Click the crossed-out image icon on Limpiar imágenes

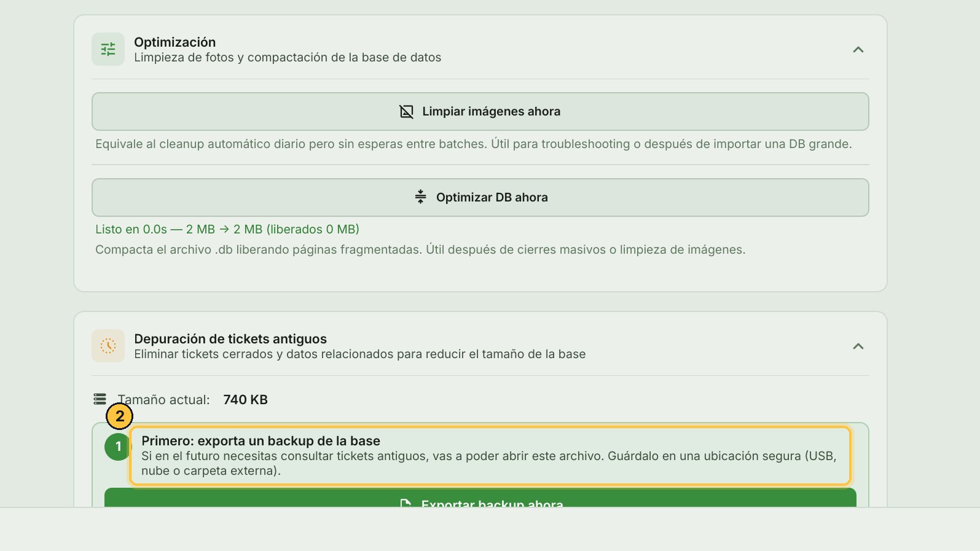[406, 112]
